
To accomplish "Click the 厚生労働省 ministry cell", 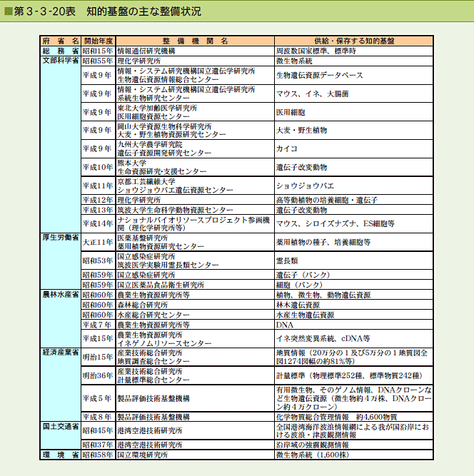I will [61, 261].
